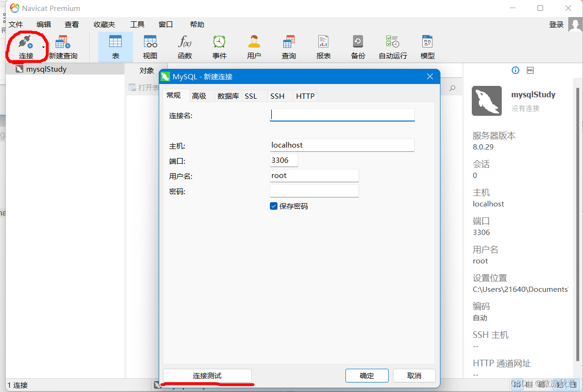583x392 pixels.
Task: Open the Query (查询) toolbar icon
Action: coord(288,42)
